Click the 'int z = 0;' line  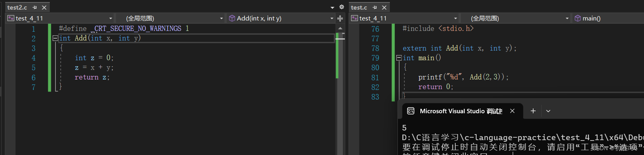point(94,58)
